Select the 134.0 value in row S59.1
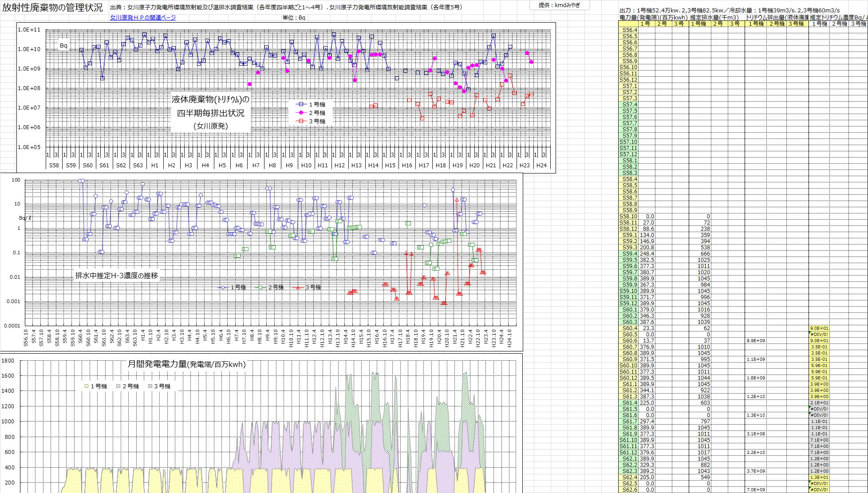Screen dimensions: 868x493 pyautogui.click(x=647, y=235)
